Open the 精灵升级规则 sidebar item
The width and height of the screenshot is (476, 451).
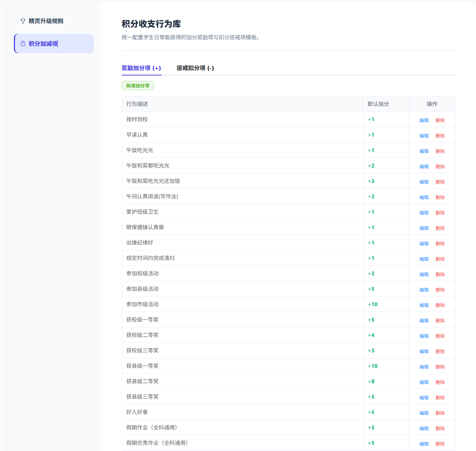click(x=54, y=21)
